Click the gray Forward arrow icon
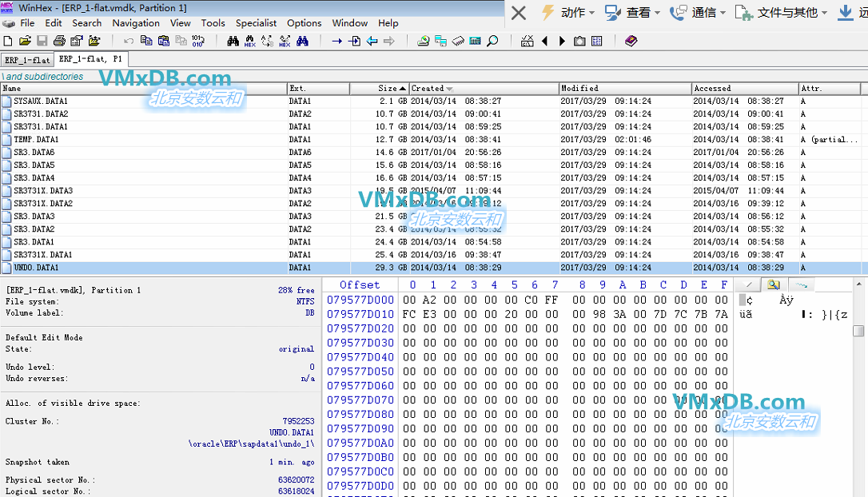The width and height of the screenshot is (868, 497). [389, 41]
